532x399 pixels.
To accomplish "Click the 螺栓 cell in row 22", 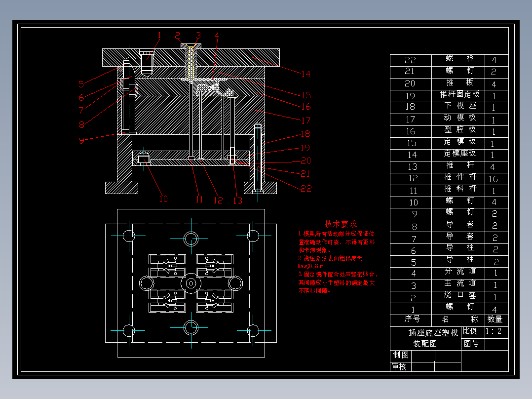I will 459,58.
